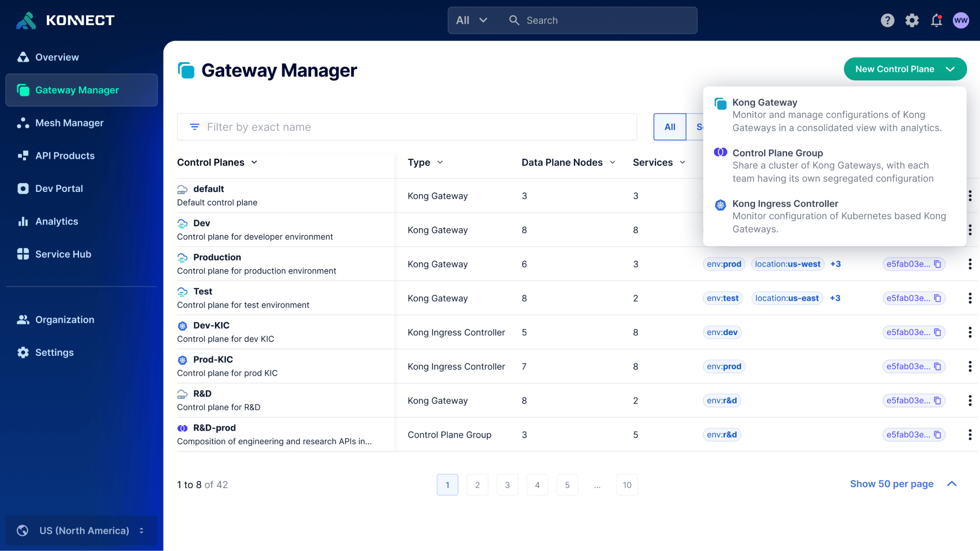Click the New Control Plane dropdown arrow
980x551 pixels.
(951, 68)
